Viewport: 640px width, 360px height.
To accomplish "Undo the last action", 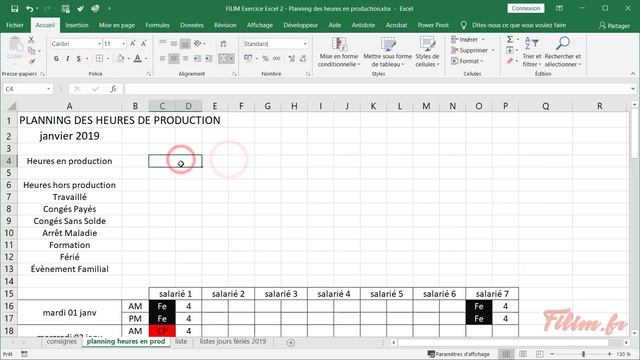I will coord(29,9).
